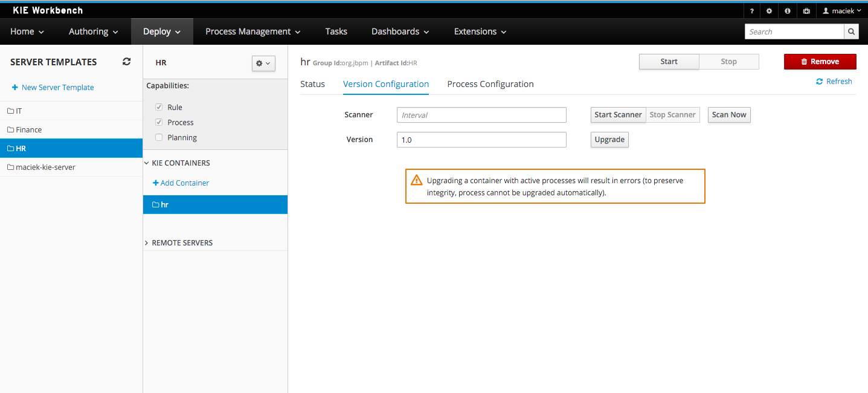The width and height of the screenshot is (868, 393).
Task: Open the Process Management menu
Action: coord(252,31)
